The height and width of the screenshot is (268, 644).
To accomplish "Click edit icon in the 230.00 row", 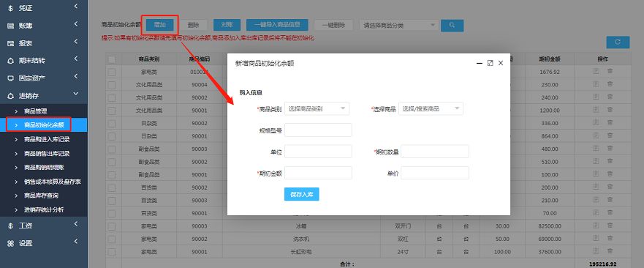I will (x=596, y=84).
